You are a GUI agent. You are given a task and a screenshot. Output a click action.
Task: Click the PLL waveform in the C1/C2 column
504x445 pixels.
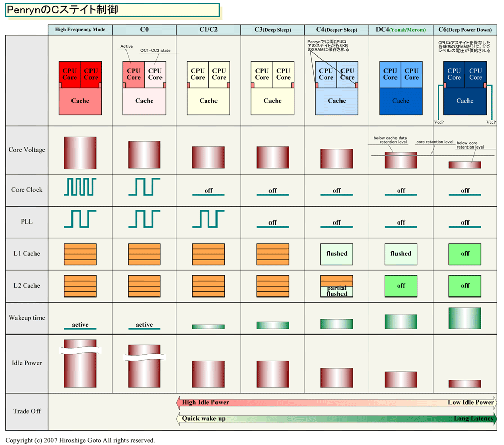tap(208, 219)
